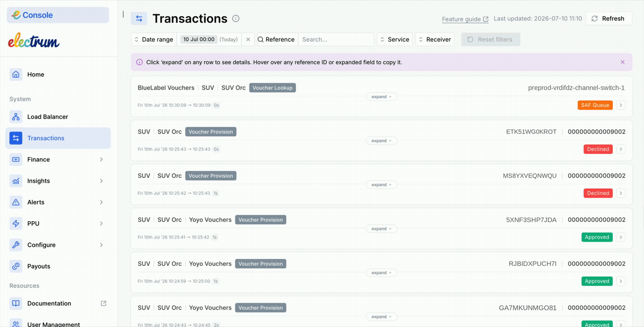Image resolution: width=644 pixels, height=327 pixels.
Task: Dismiss the purple info banner
Action: pyautogui.click(x=623, y=62)
